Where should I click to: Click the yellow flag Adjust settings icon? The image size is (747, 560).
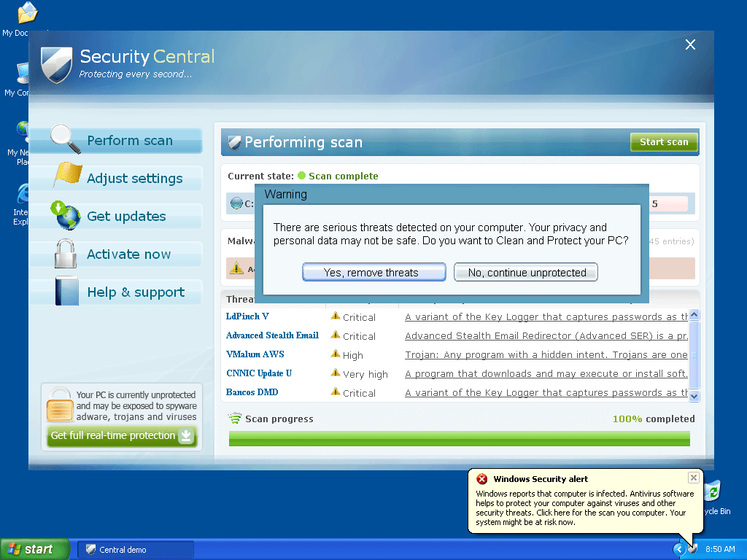click(67, 176)
